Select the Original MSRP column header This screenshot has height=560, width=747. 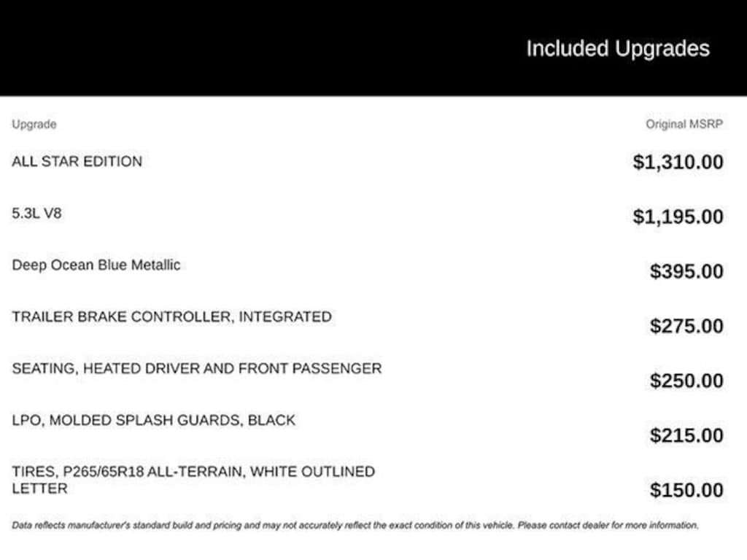(x=684, y=124)
